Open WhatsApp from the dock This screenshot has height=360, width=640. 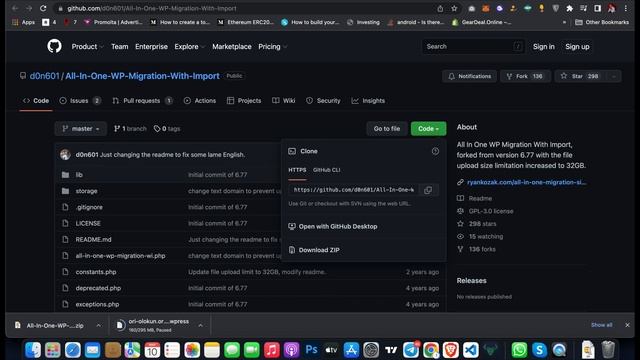click(x=519, y=350)
